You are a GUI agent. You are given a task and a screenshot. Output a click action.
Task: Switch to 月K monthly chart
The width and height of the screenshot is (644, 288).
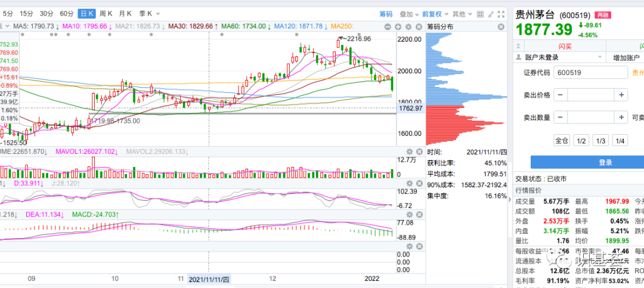(125, 14)
